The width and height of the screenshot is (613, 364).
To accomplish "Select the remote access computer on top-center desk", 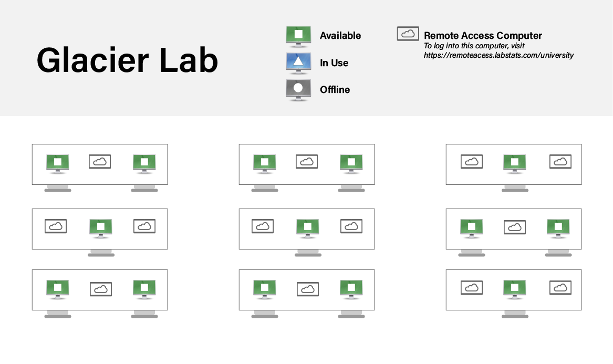I will 307,161.
